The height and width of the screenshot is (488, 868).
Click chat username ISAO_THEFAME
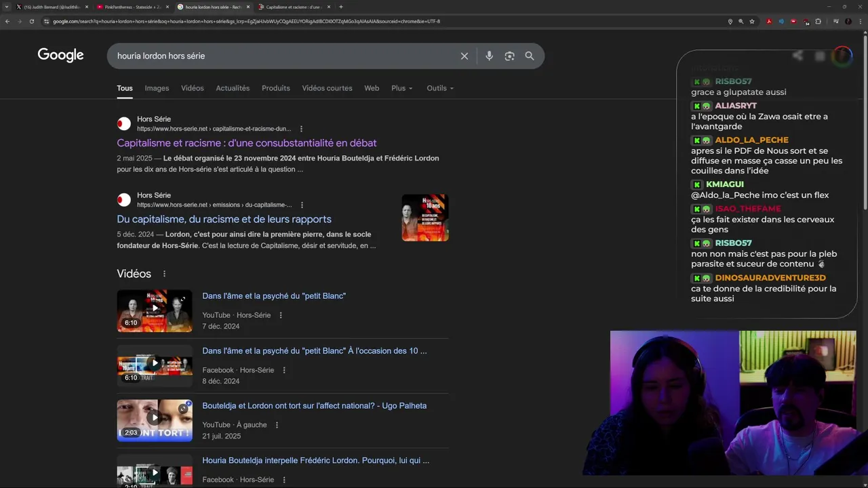(748, 209)
